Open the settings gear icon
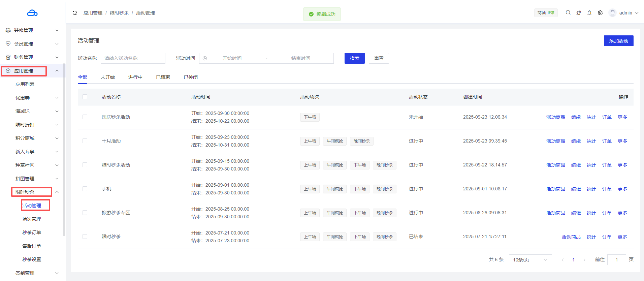Image resolution: width=644 pixels, height=281 pixels. [x=600, y=13]
